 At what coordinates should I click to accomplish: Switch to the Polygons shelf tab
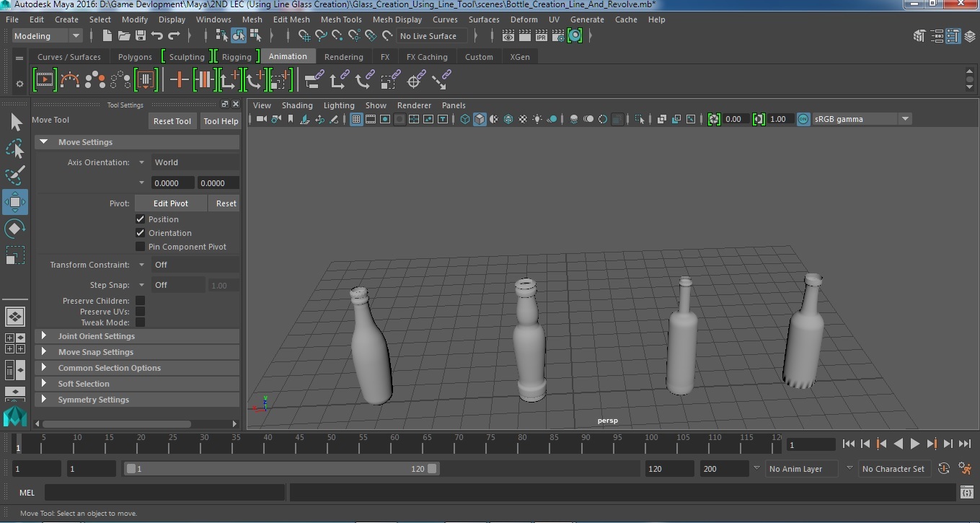135,57
